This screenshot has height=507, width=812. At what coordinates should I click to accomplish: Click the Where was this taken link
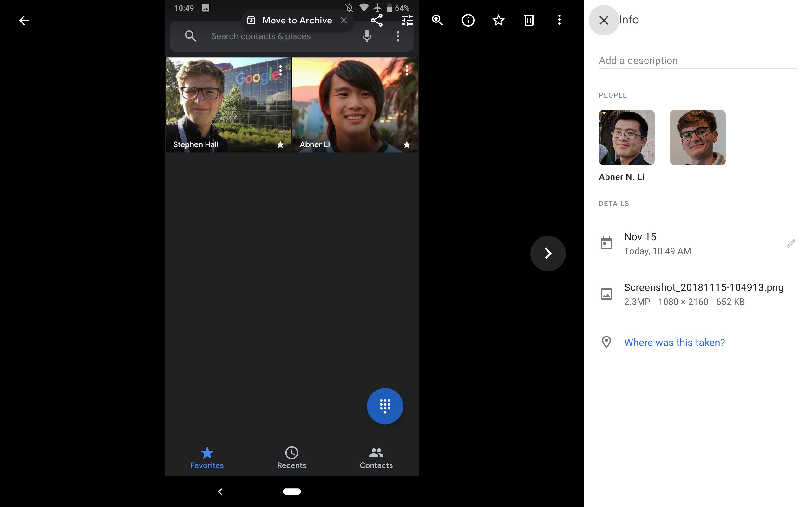coord(674,342)
